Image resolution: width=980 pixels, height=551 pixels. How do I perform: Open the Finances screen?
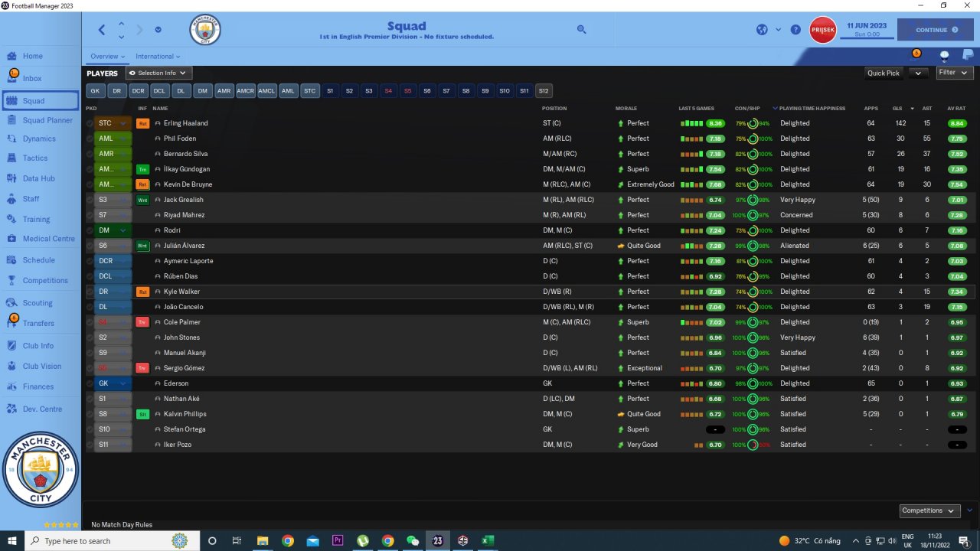click(38, 386)
